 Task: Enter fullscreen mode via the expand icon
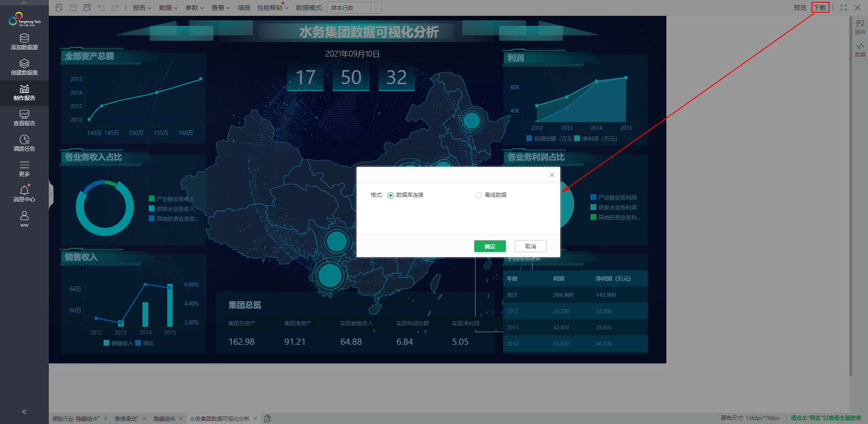point(843,8)
